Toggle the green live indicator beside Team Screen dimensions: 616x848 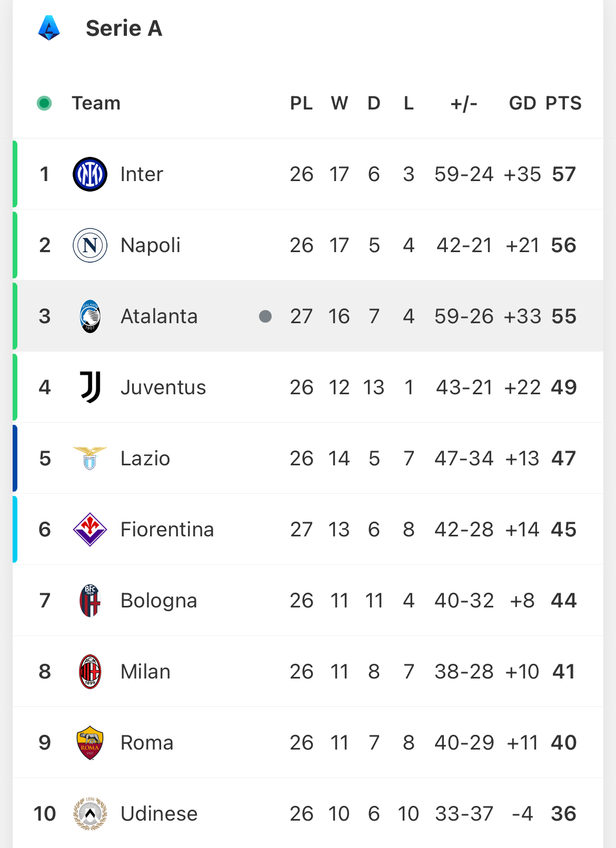(44, 103)
